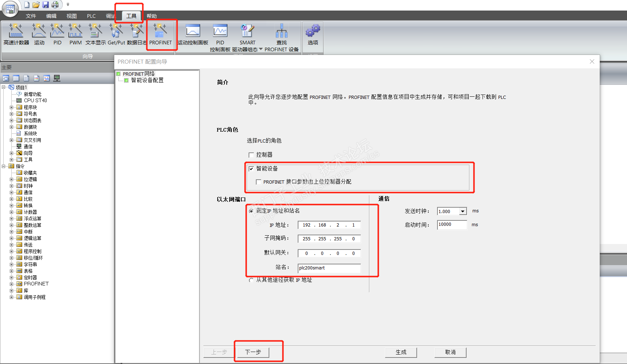
Task: Click the 启动时间 field showing 10000
Action: (452, 225)
